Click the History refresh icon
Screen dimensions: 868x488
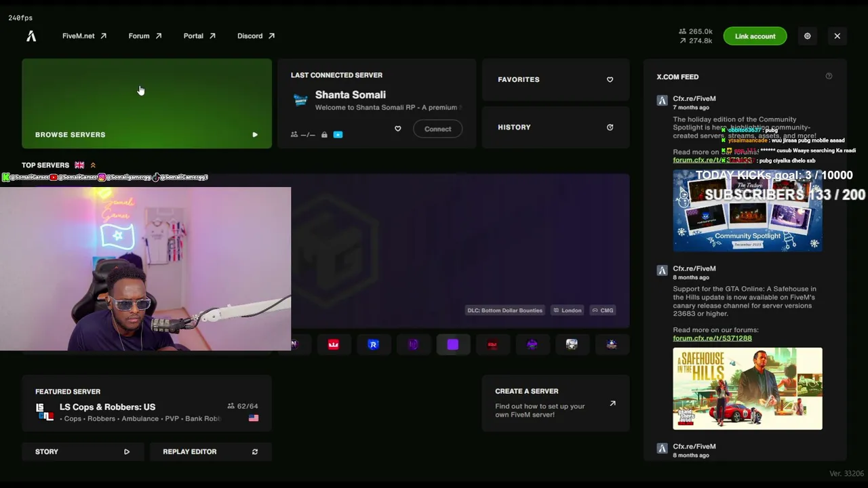[610, 127]
